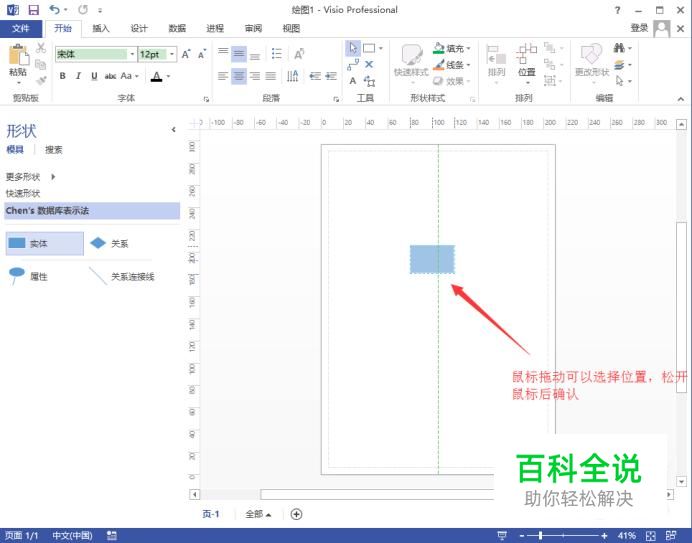
Task: Click the connection point X tool
Action: coord(369,64)
